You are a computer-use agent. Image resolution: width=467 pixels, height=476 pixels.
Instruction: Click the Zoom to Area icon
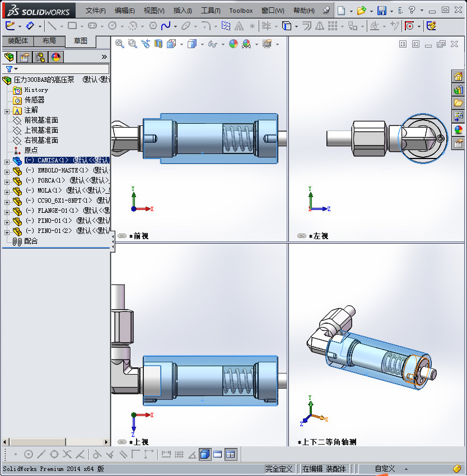(132, 44)
